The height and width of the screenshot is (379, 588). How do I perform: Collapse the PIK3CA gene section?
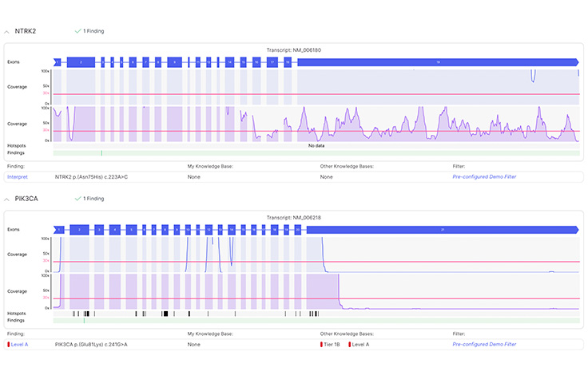click(8, 198)
